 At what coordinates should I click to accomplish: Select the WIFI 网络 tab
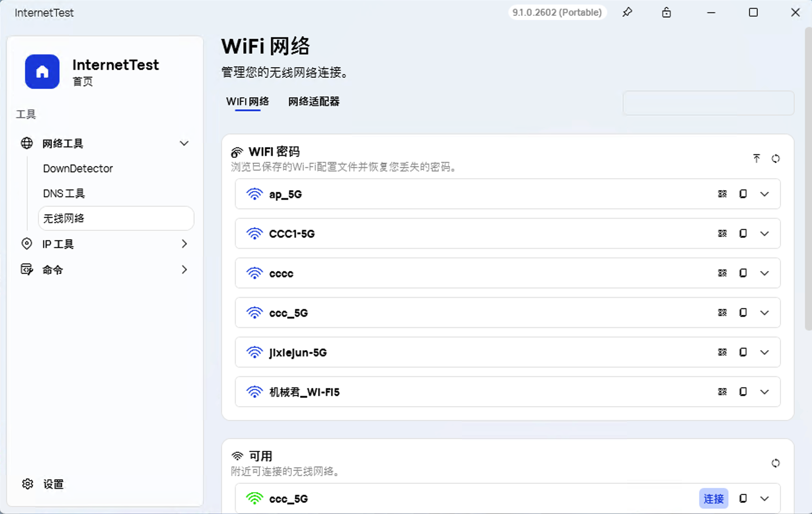tap(248, 102)
